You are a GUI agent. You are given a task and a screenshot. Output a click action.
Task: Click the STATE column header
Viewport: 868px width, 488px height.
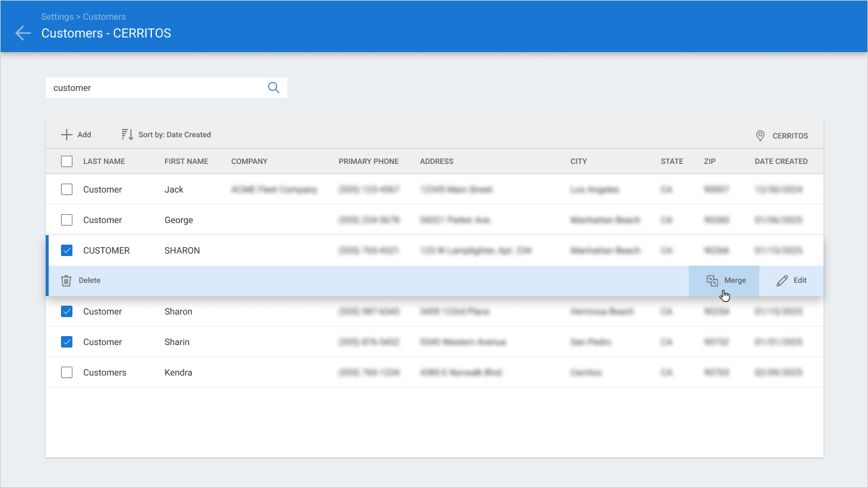point(672,161)
